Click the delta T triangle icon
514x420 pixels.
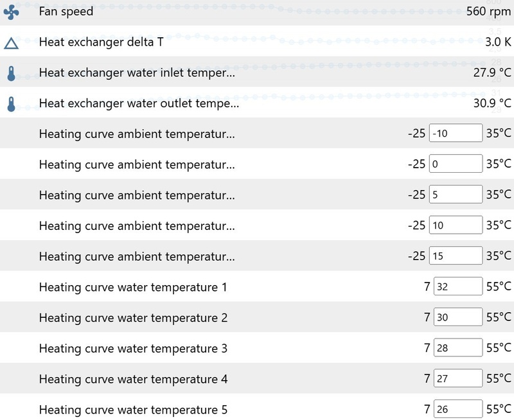click(x=12, y=43)
